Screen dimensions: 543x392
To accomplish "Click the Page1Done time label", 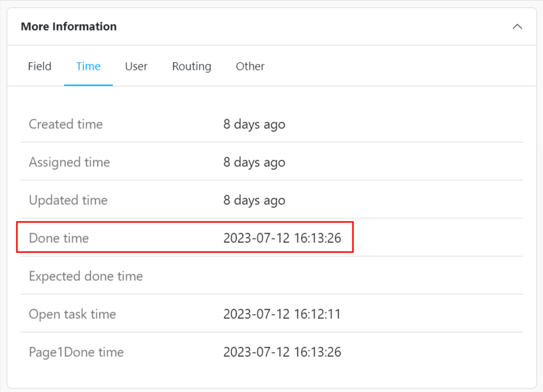I will (76, 352).
